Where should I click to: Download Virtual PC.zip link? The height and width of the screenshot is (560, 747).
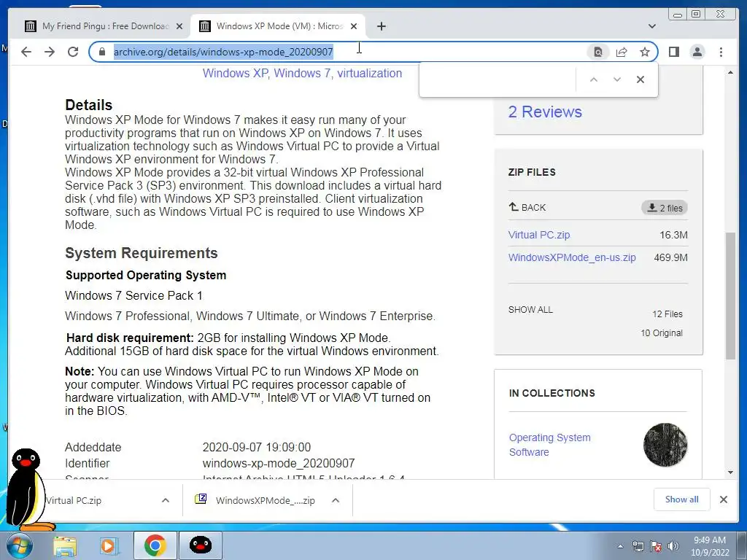(x=539, y=235)
